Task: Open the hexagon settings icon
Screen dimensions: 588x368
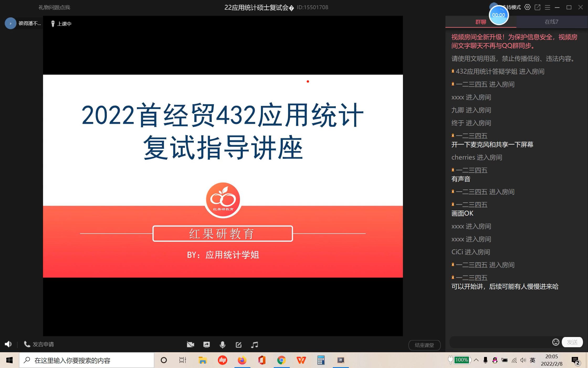Action: click(x=527, y=7)
